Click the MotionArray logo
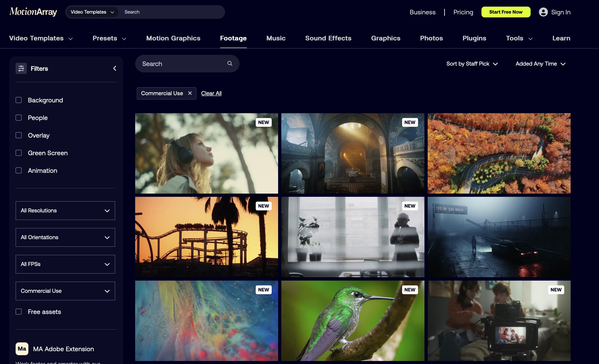599x364 pixels. (x=33, y=12)
